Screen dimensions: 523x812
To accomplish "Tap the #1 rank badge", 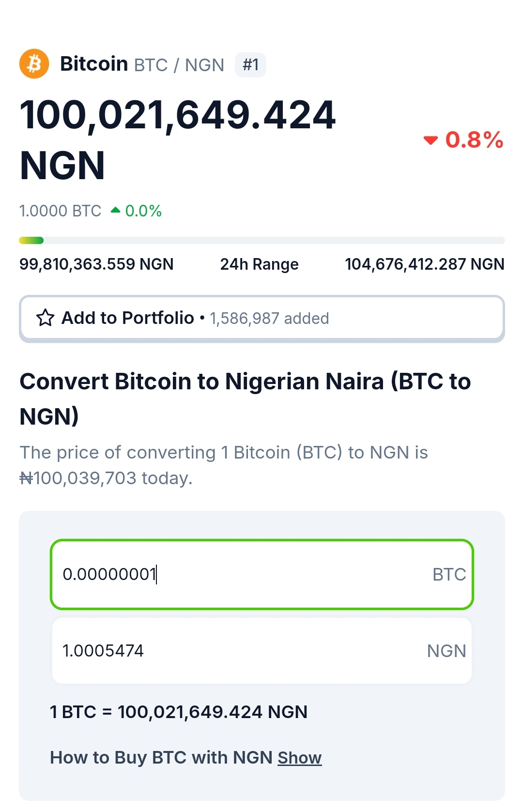I will point(250,65).
